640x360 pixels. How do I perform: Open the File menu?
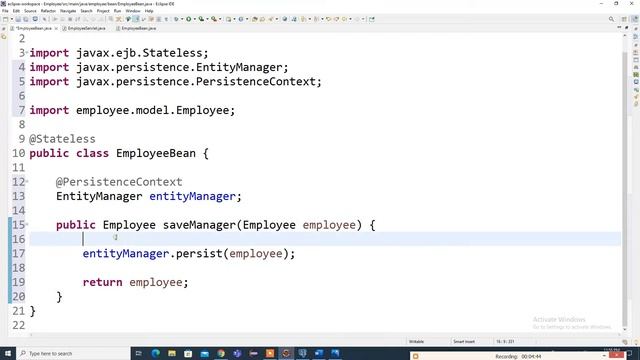(5, 11)
